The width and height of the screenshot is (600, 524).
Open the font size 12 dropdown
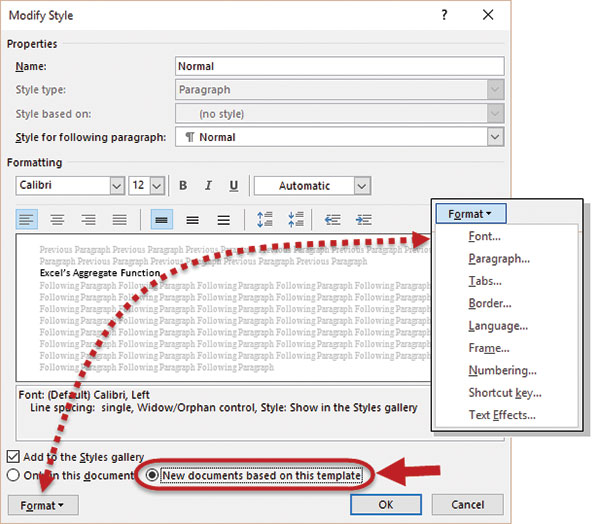162,186
